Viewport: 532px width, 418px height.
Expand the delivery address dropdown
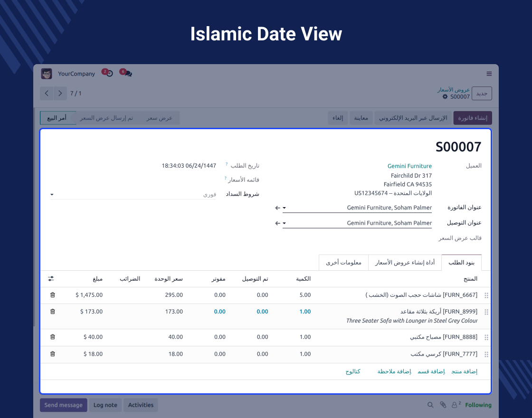(x=284, y=223)
